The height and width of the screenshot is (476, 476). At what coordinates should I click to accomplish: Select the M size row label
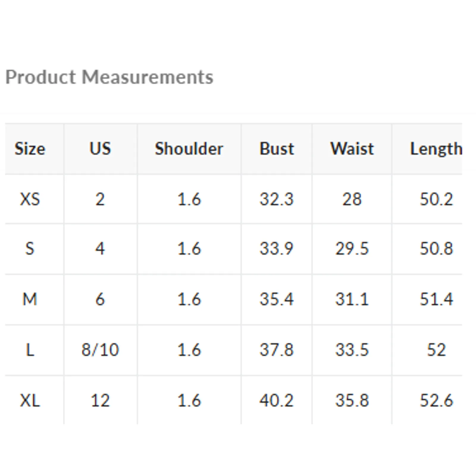[30, 299]
